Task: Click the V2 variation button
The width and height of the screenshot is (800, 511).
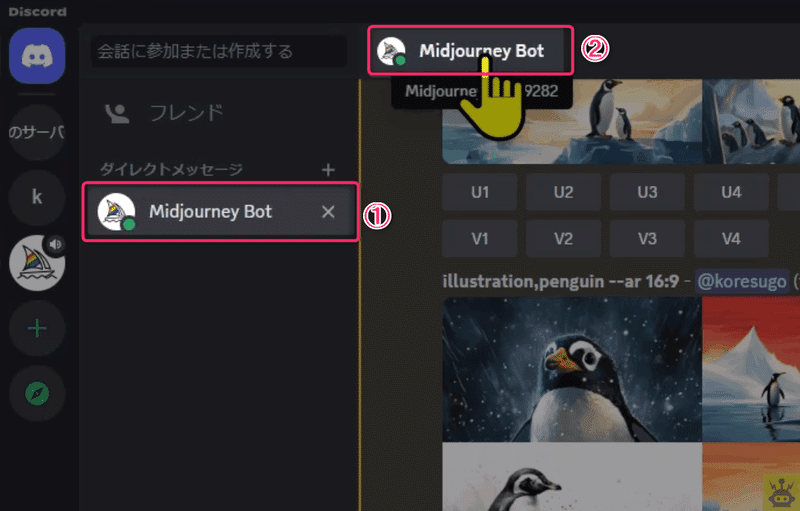Action: [x=563, y=239]
